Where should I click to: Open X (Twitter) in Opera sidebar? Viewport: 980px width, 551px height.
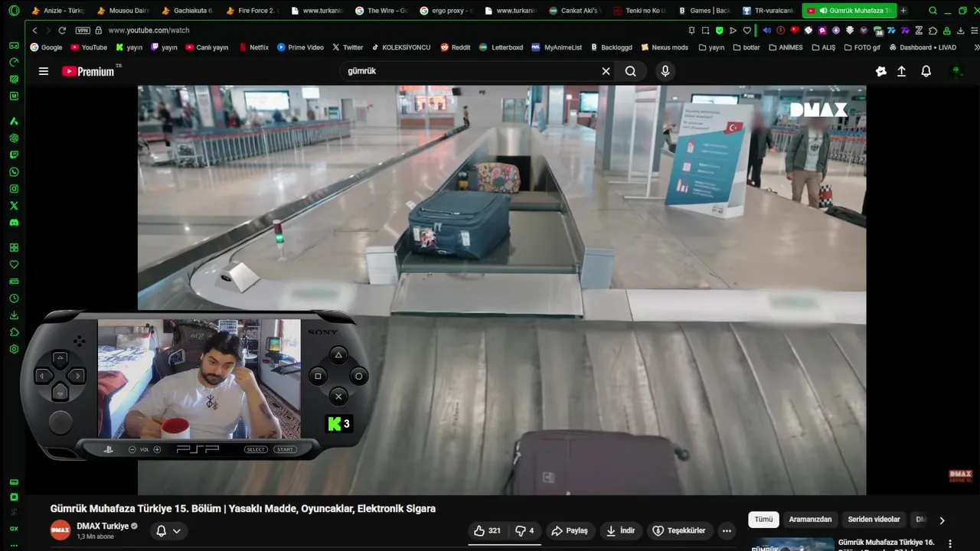pos(14,206)
